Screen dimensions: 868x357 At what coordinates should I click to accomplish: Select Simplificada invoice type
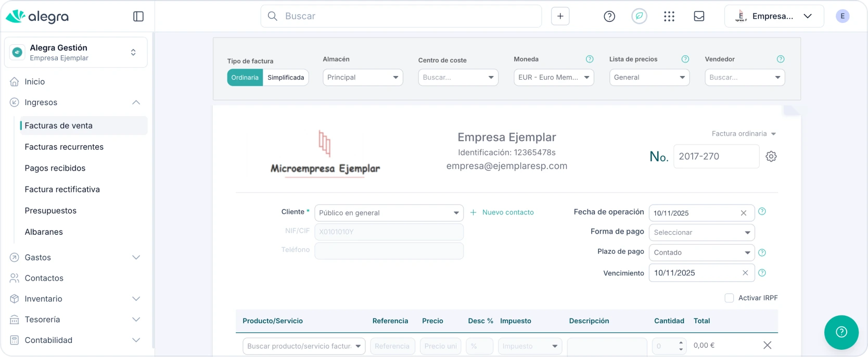pos(286,78)
